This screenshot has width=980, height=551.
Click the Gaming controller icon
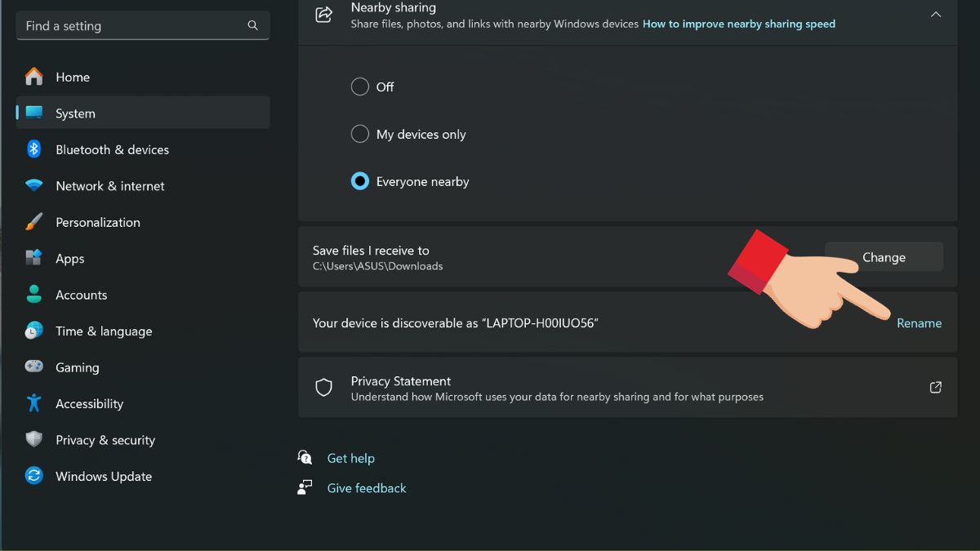33,367
